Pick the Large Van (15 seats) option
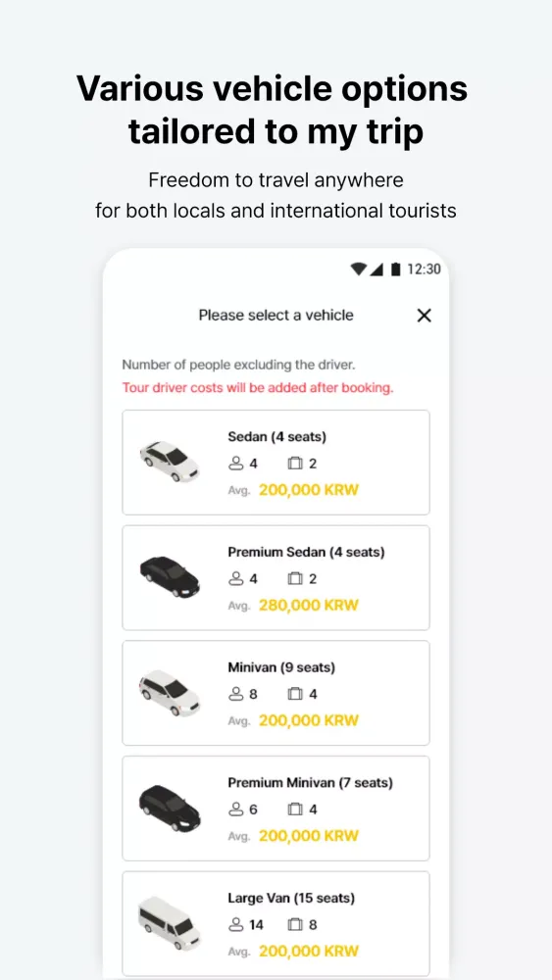 point(276,924)
